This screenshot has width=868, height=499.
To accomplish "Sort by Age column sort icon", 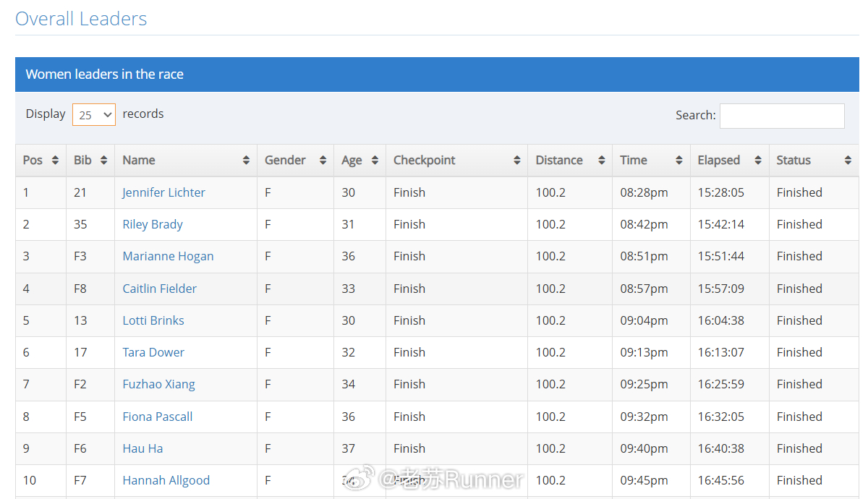I will click(x=375, y=161).
